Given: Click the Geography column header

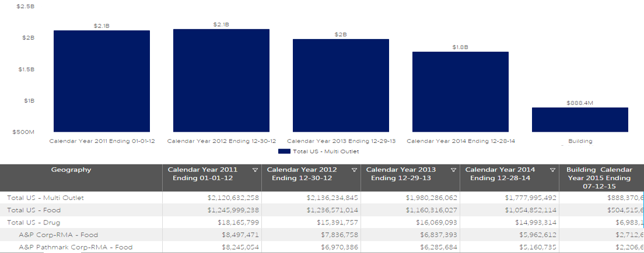Looking at the screenshot, I should point(71,170).
